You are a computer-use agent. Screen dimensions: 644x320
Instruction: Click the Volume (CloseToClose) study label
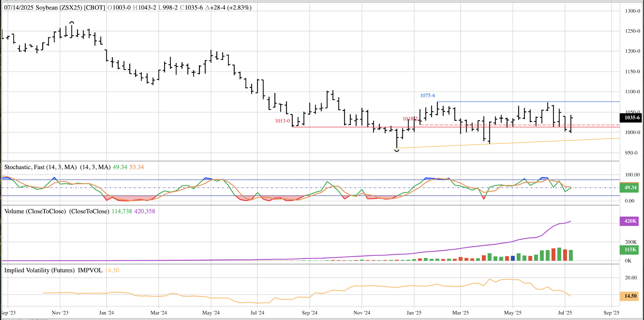click(x=35, y=211)
